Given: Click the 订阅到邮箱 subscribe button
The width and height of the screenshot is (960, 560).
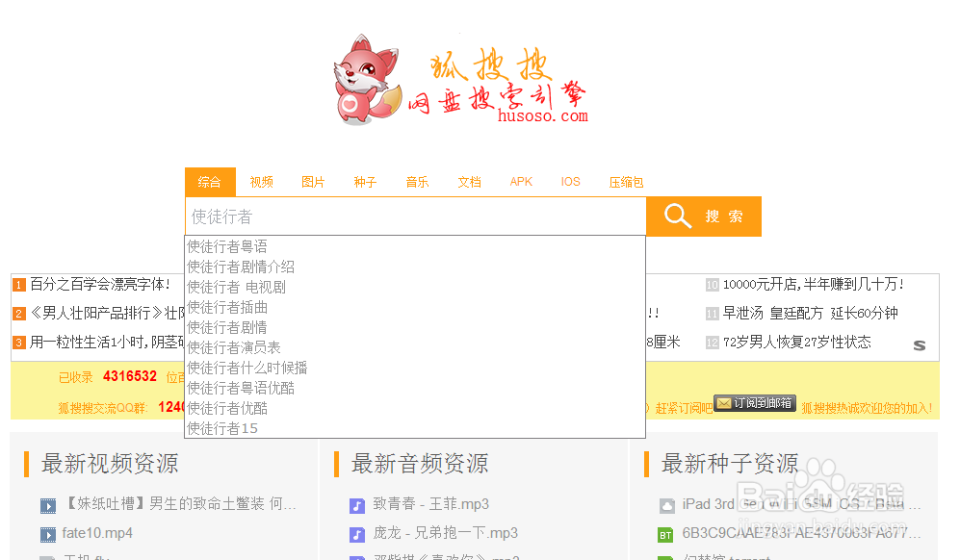Looking at the screenshot, I should point(755,403).
